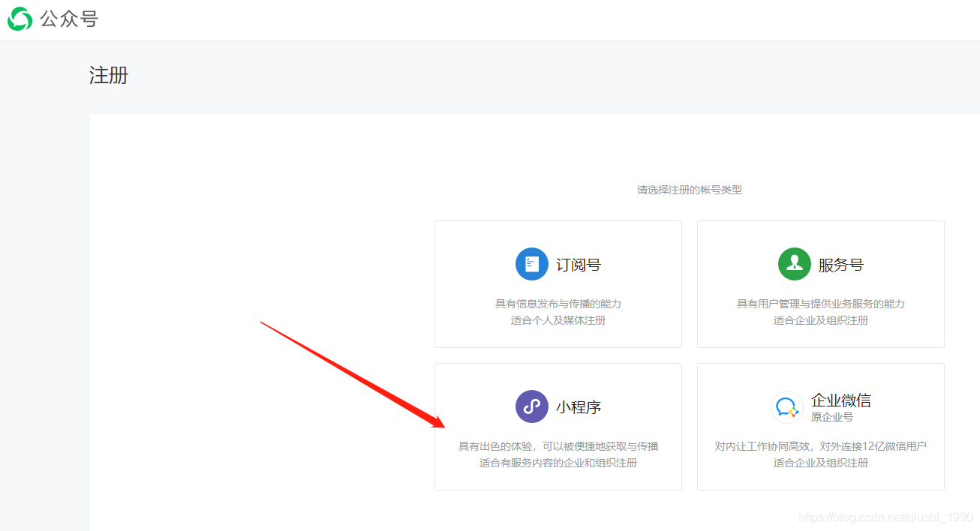Click the 订阅号 blue document icon

pyautogui.click(x=532, y=264)
